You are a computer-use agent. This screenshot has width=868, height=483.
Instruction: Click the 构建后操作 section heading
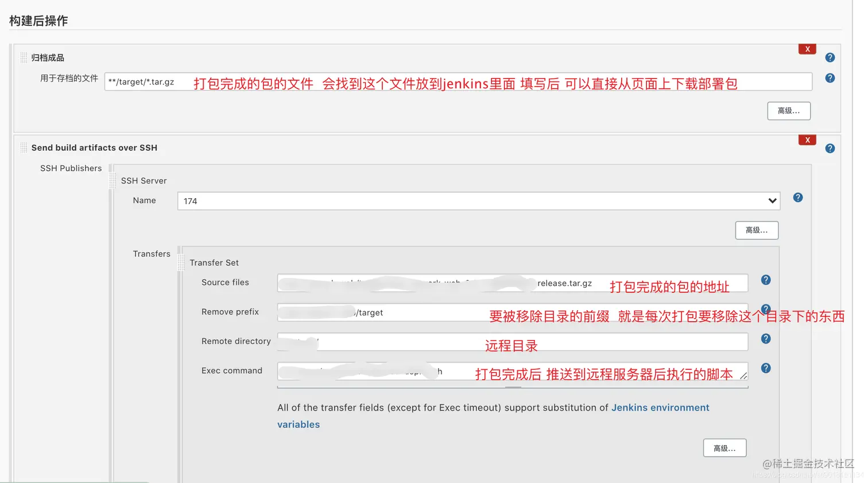pos(38,21)
